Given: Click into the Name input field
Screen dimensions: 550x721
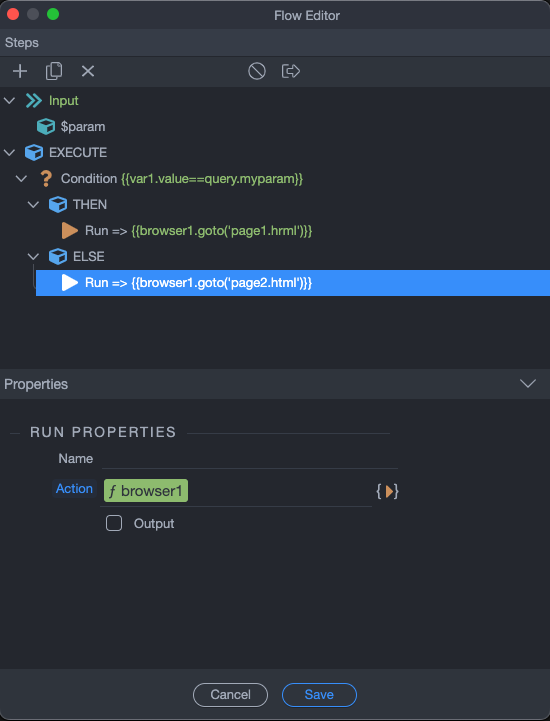Looking at the screenshot, I should click(250, 459).
